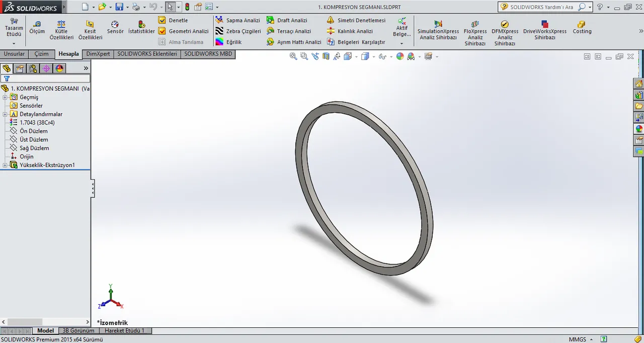Open the DisplayManager tab

(x=59, y=68)
